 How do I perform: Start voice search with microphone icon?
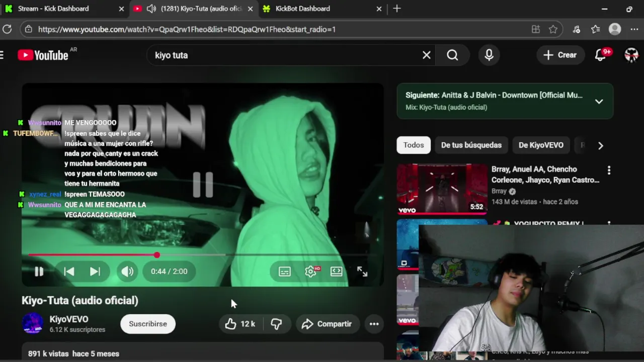(489, 55)
